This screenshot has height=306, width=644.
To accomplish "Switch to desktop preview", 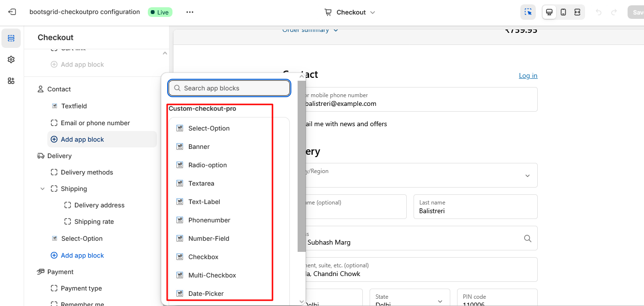I will click(549, 12).
